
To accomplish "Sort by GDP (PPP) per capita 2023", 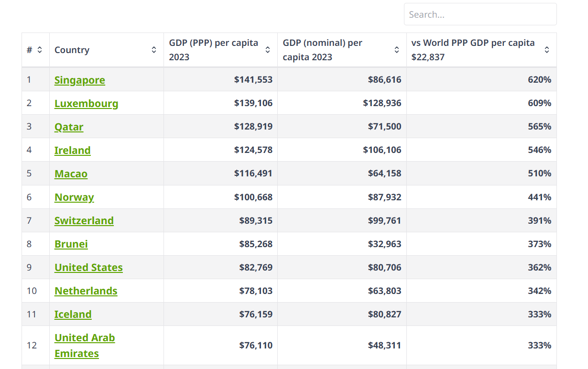I will coord(268,50).
